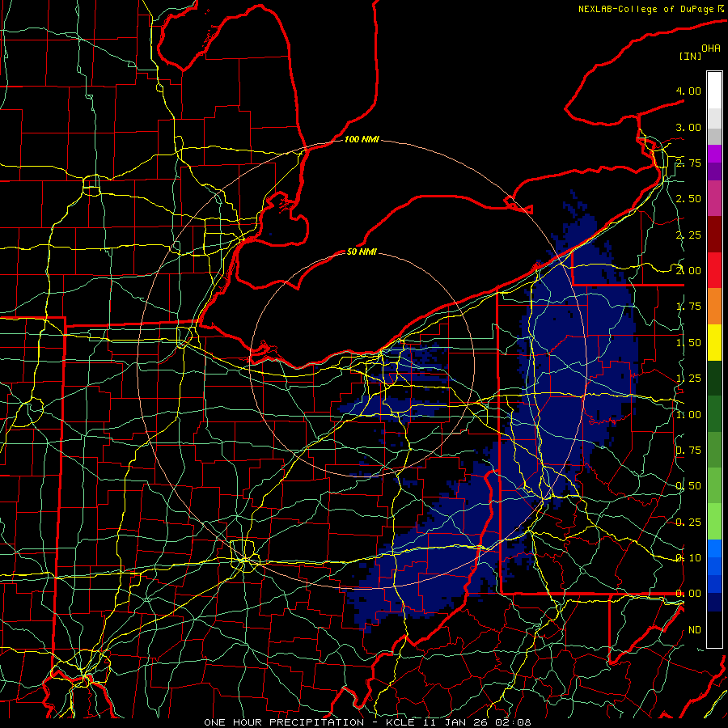Click the 4.00 legend value
The image size is (728, 728).
[x=688, y=91]
